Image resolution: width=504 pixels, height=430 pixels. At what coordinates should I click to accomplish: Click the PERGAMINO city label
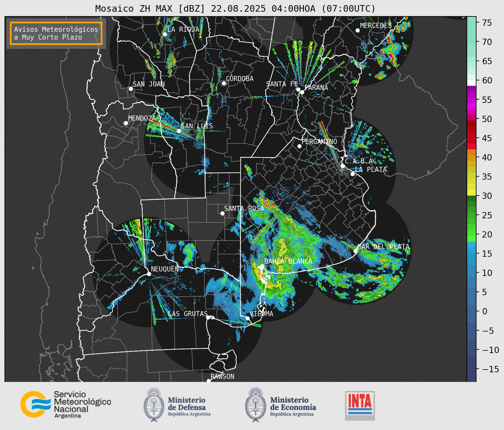tap(319, 141)
